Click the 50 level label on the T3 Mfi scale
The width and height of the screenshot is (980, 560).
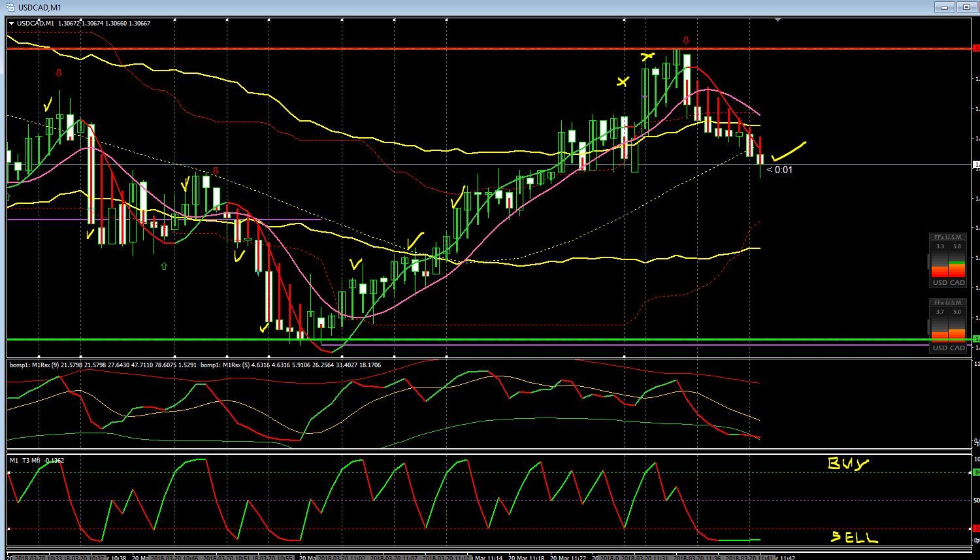pyautogui.click(x=976, y=501)
